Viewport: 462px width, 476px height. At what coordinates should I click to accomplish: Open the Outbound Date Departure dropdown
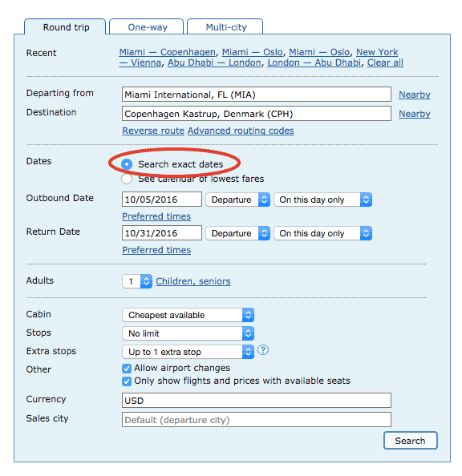click(237, 200)
